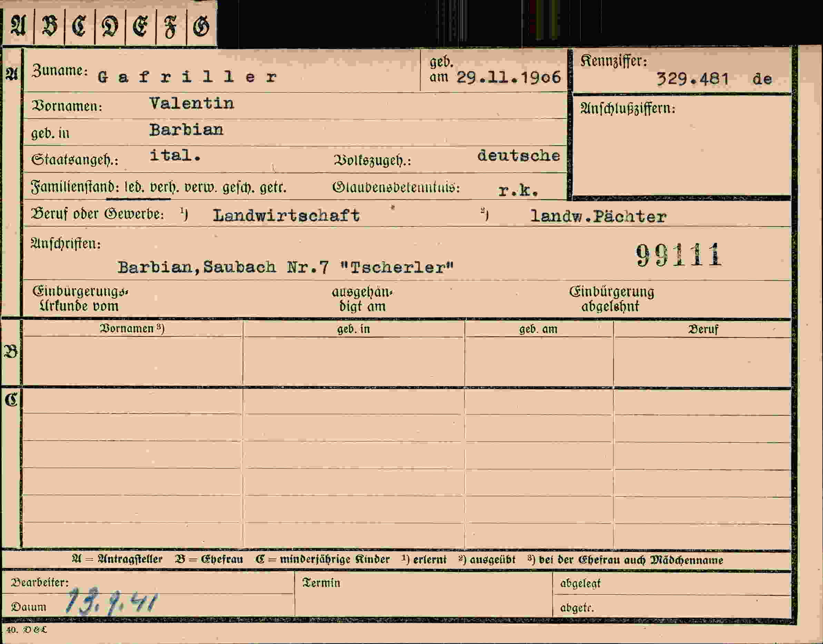Click the birth date 29.11.1906
This screenshot has width=823, height=644.
point(509,77)
